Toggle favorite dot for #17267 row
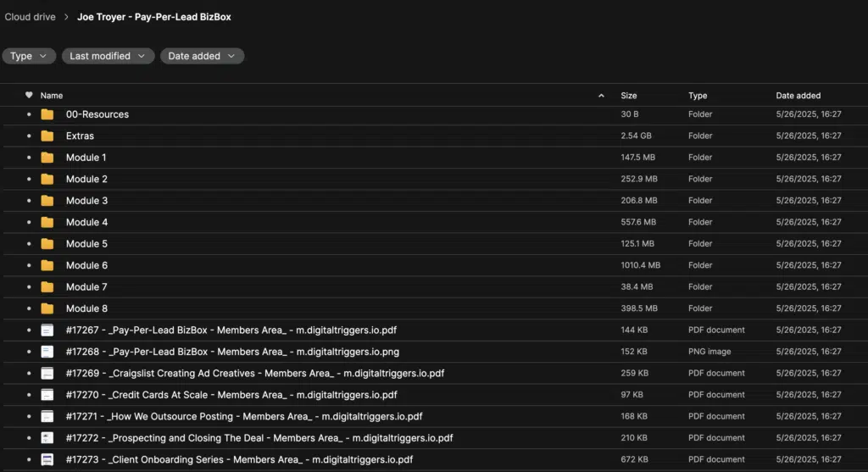 [29, 330]
